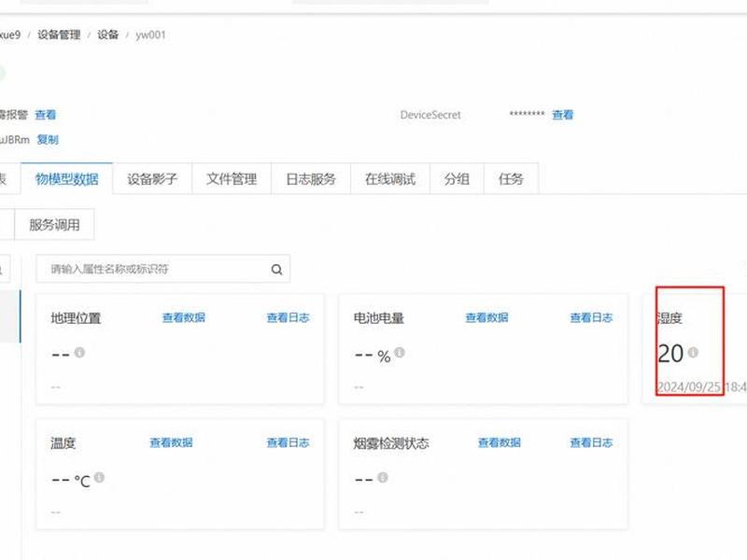The image size is (747, 560).
Task: Click 查看日志 on the 电池电量 card
Action: 591,317
